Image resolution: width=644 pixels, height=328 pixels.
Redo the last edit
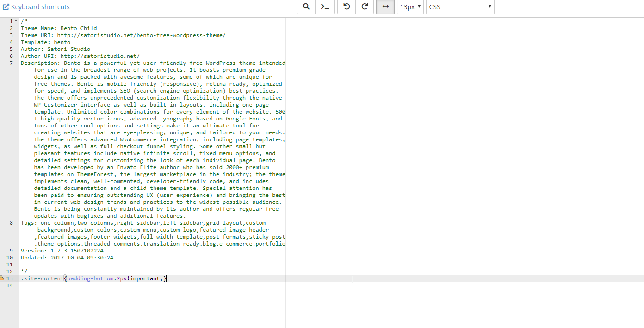pyautogui.click(x=365, y=7)
